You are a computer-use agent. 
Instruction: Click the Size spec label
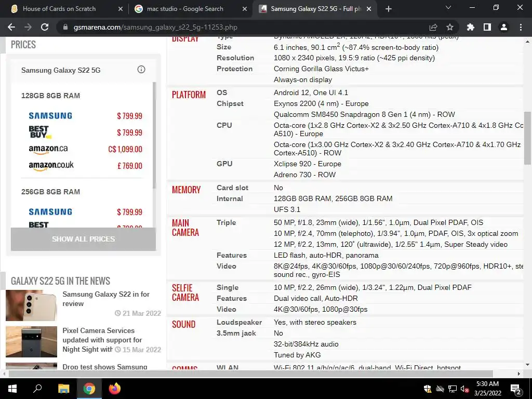tap(224, 47)
